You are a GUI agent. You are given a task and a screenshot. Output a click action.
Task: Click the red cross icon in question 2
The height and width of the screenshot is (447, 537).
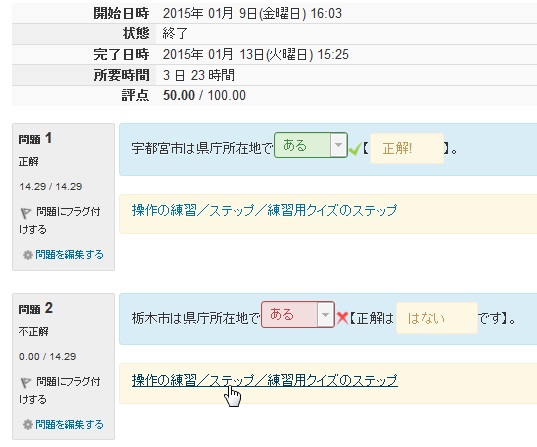point(342,318)
